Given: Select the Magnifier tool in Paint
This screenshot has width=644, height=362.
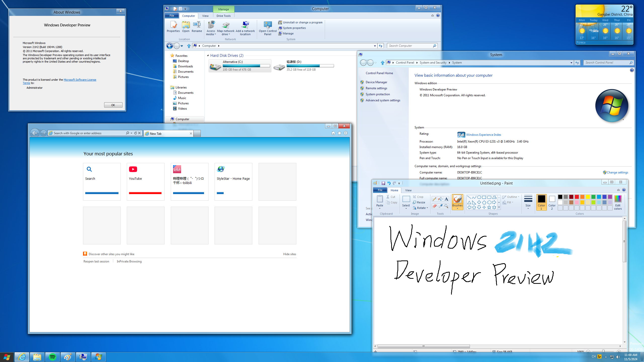Looking at the screenshot, I should [x=446, y=206].
